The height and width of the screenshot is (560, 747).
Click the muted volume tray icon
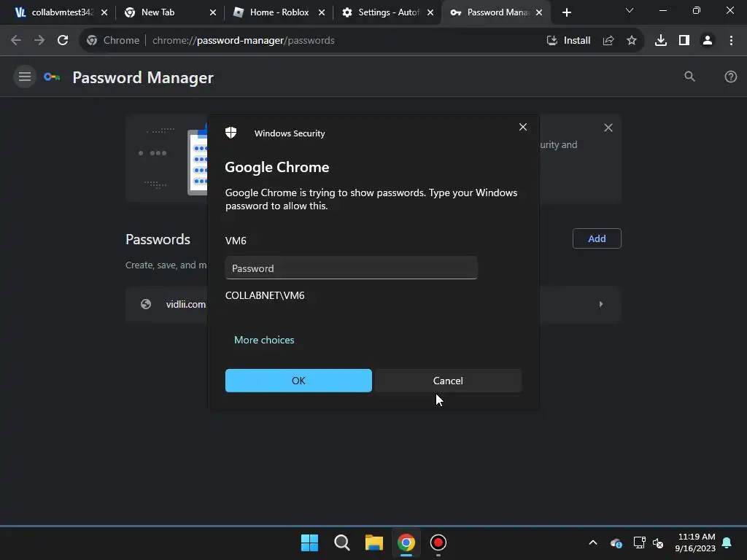[x=658, y=542]
